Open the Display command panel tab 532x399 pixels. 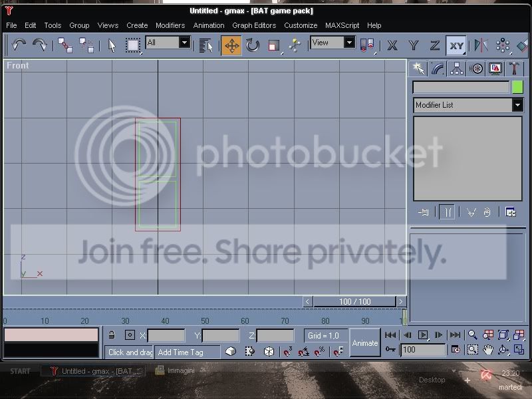[495, 69]
